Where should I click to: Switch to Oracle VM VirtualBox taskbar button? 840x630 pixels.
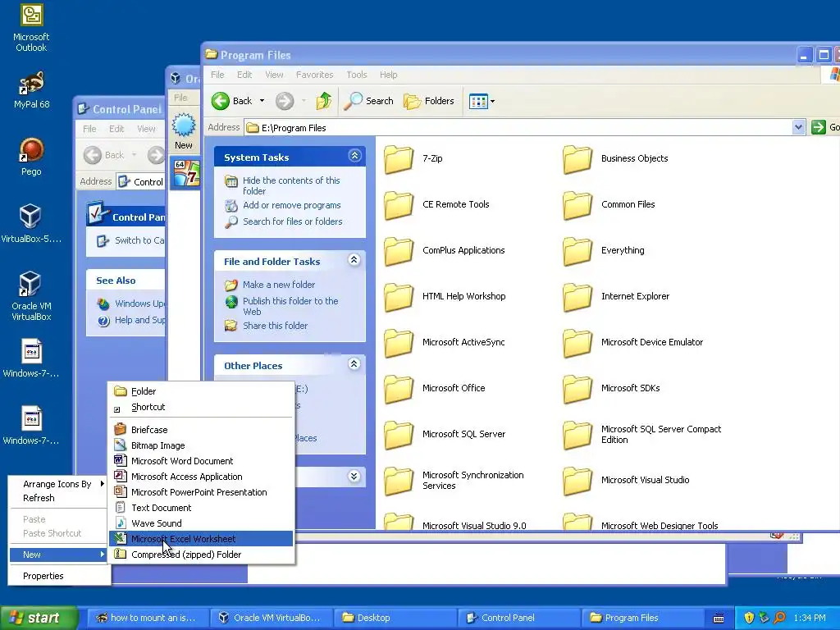pyautogui.click(x=271, y=618)
